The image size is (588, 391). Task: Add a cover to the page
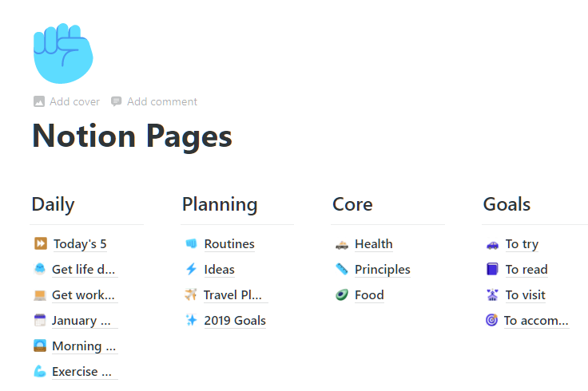[x=66, y=101]
